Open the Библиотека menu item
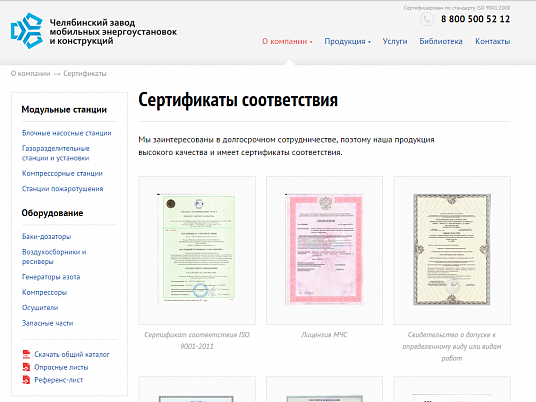 coord(441,41)
